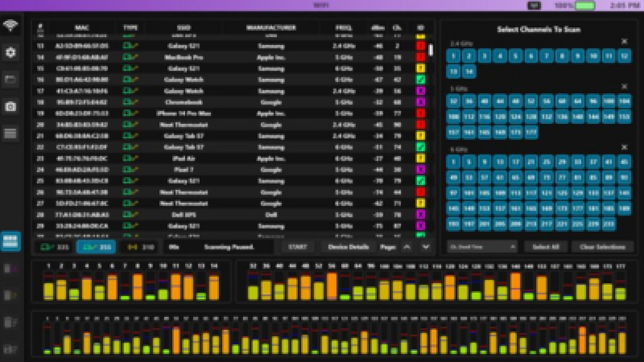Open the Wi-Fi scanner sidebar icon

click(10, 26)
